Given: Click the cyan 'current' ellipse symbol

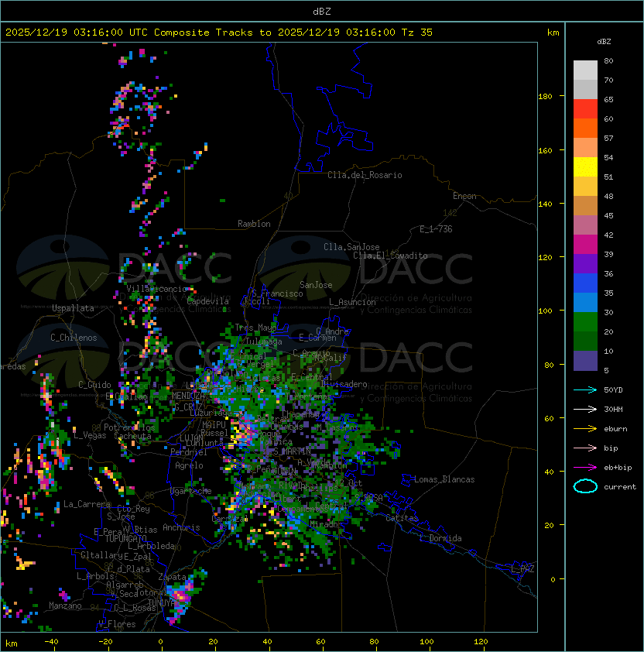Looking at the screenshot, I should pyautogui.click(x=585, y=486).
